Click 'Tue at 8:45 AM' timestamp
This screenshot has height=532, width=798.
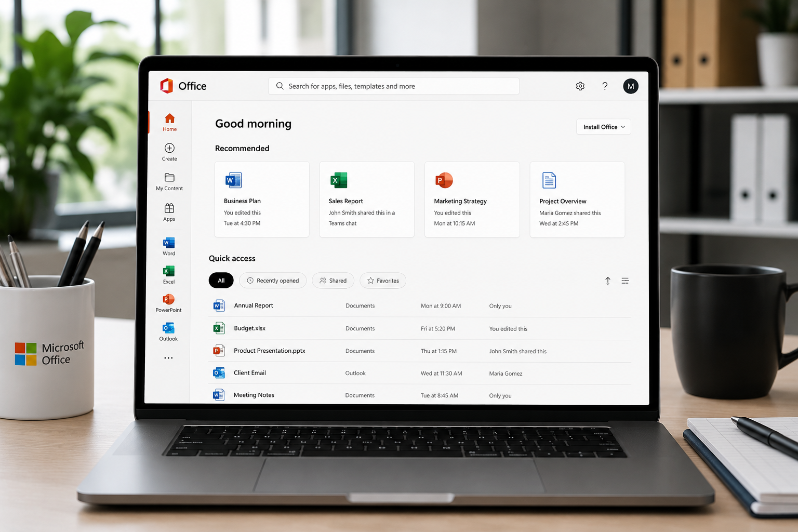(x=439, y=395)
